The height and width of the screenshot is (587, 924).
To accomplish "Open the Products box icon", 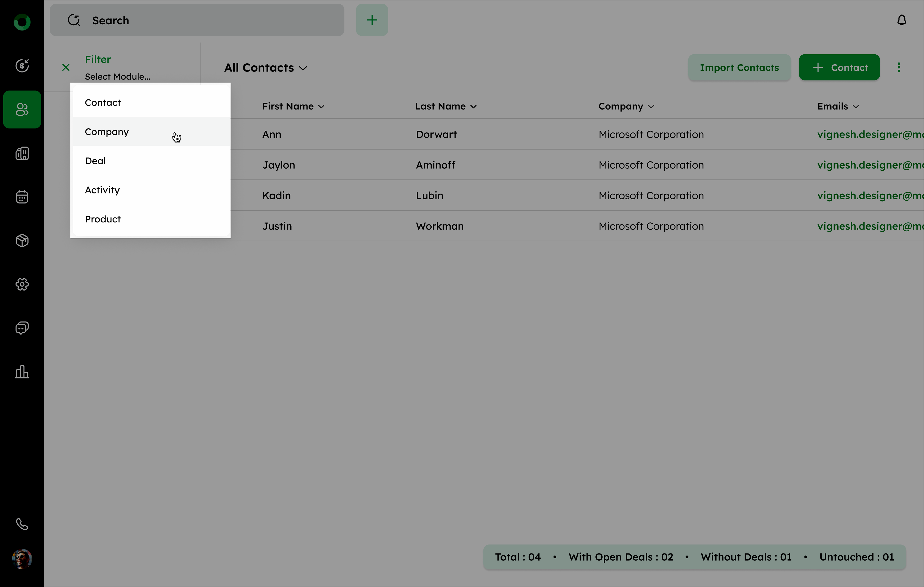I will pos(22,241).
